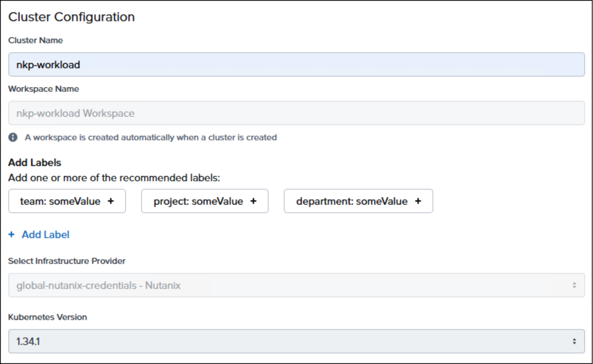Click the Select Infrastructure Provider label
This screenshot has height=364, width=593.
click(x=67, y=261)
